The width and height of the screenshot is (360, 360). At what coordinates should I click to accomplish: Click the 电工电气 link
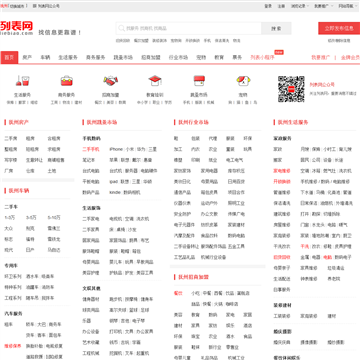235,160
